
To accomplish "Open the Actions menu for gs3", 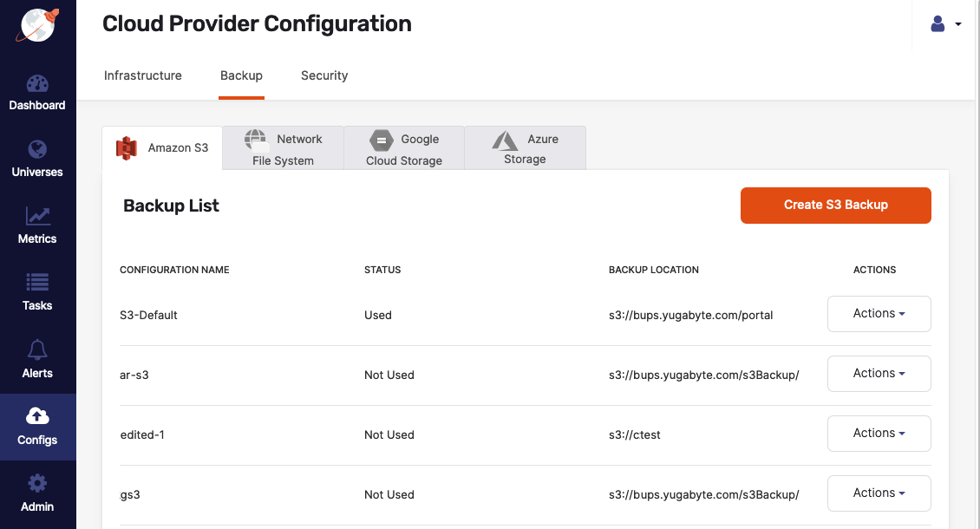I will [x=879, y=493].
